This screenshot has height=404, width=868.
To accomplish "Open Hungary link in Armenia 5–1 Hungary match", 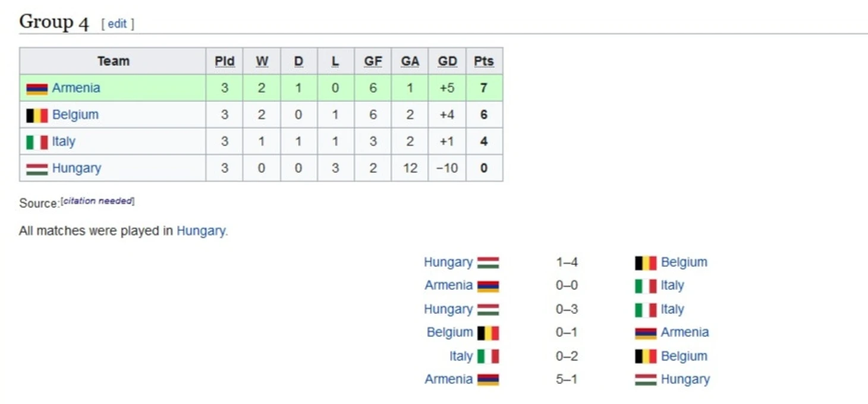I will [685, 379].
